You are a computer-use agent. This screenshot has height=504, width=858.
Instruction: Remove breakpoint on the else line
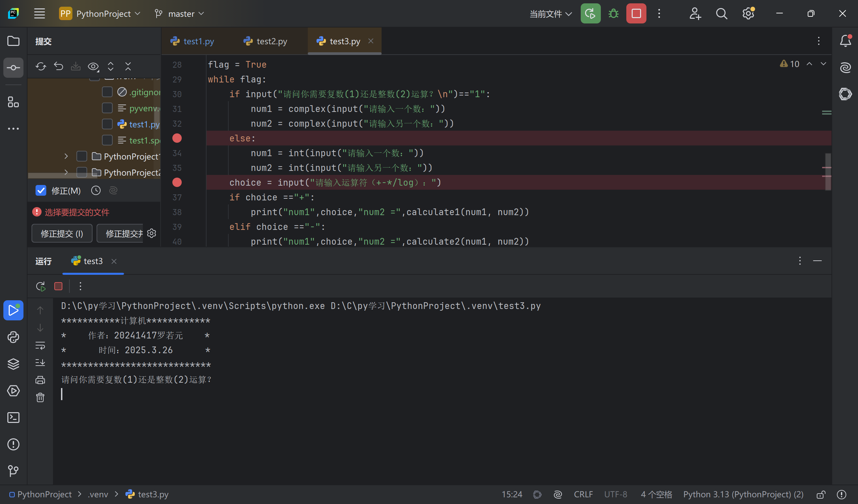tap(177, 138)
